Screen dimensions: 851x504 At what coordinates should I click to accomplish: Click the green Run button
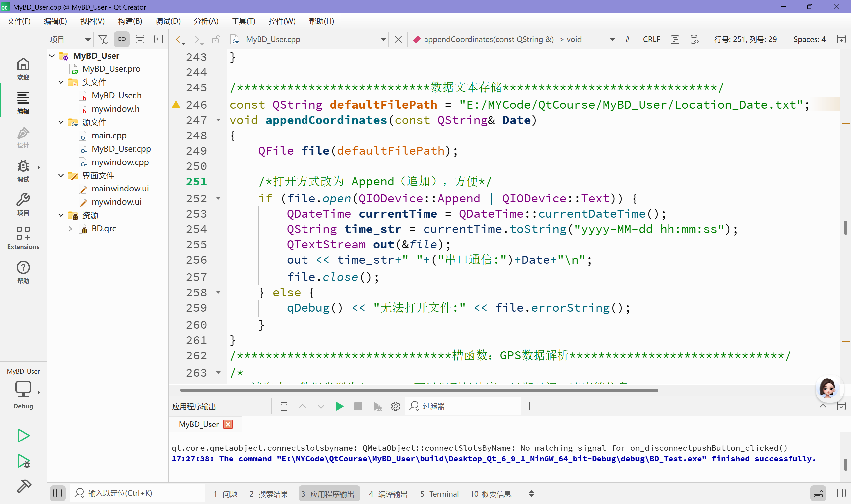pyautogui.click(x=23, y=436)
